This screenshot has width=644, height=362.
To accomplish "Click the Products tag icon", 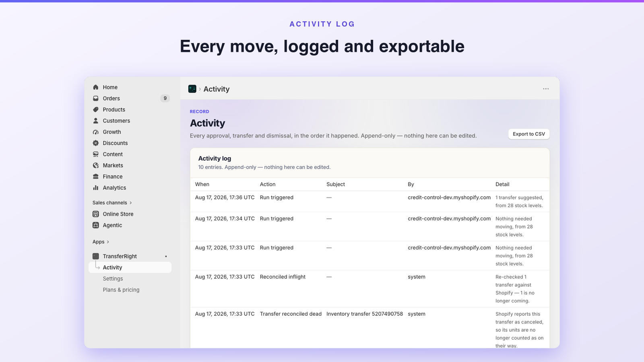I will coord(96,109).
